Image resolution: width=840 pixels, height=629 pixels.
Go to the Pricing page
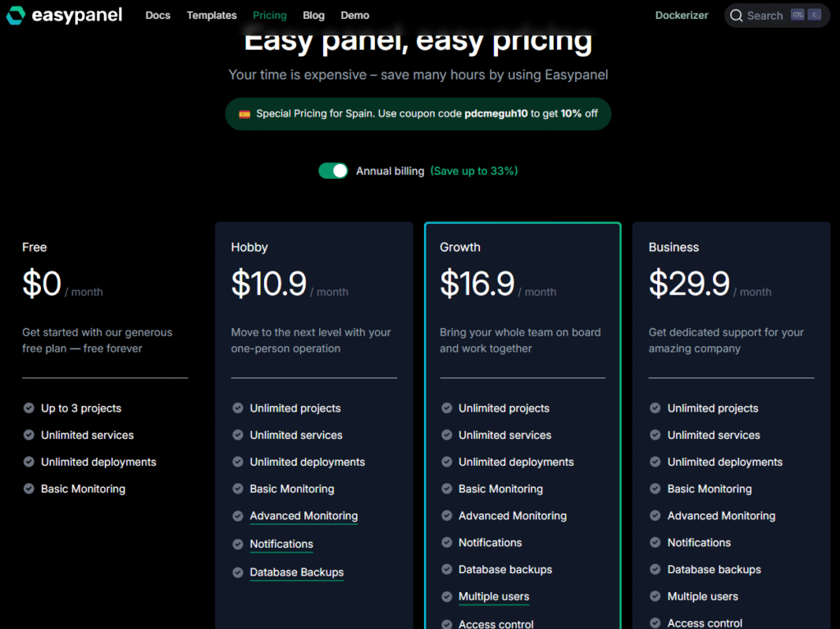(269, 16)
